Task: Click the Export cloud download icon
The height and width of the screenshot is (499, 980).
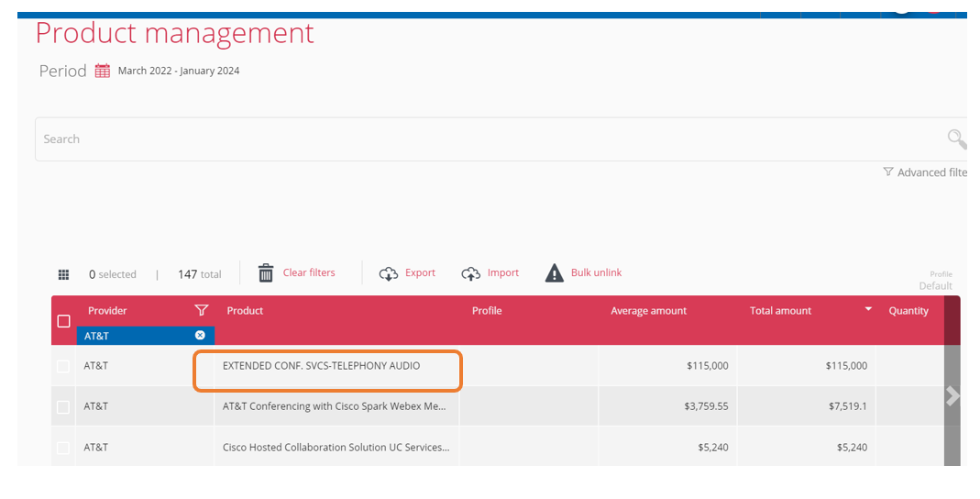Action: point(388,274)
